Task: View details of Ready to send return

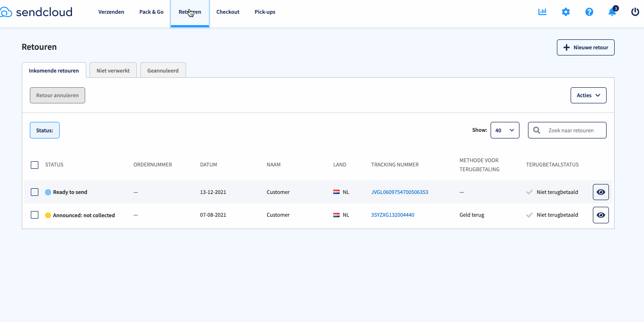Action: pos(601,192)
